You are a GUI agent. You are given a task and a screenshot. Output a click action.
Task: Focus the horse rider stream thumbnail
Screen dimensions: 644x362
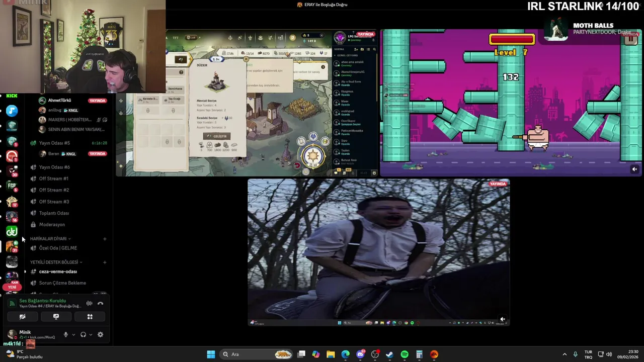click(378, 252)
